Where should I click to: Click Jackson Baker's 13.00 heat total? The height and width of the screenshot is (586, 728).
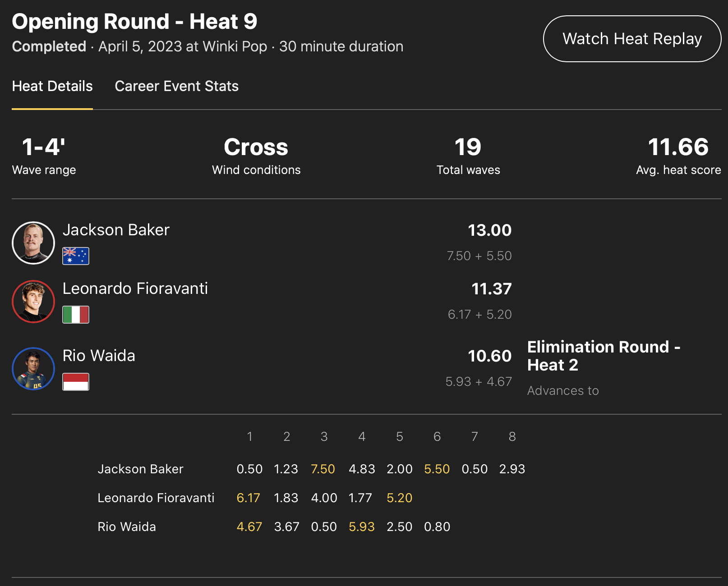pos(489,230)
